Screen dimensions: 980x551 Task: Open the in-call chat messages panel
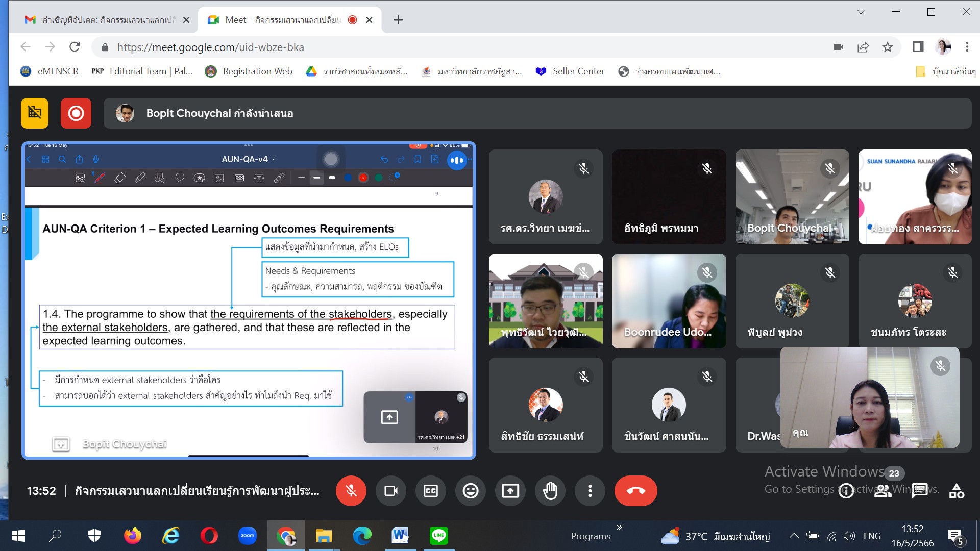[x=919, y=491]
